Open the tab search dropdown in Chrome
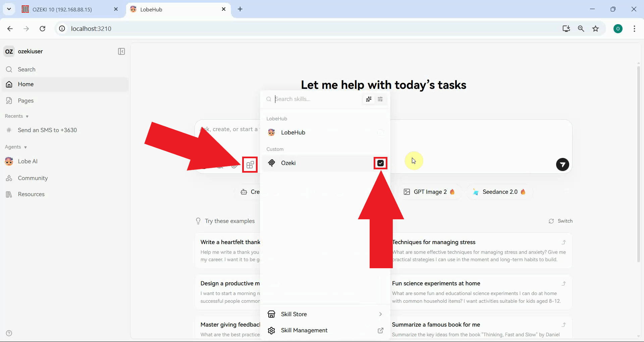The height and width of the screenshot is (342, 644). pyautogui.click(x=9, y=9)
